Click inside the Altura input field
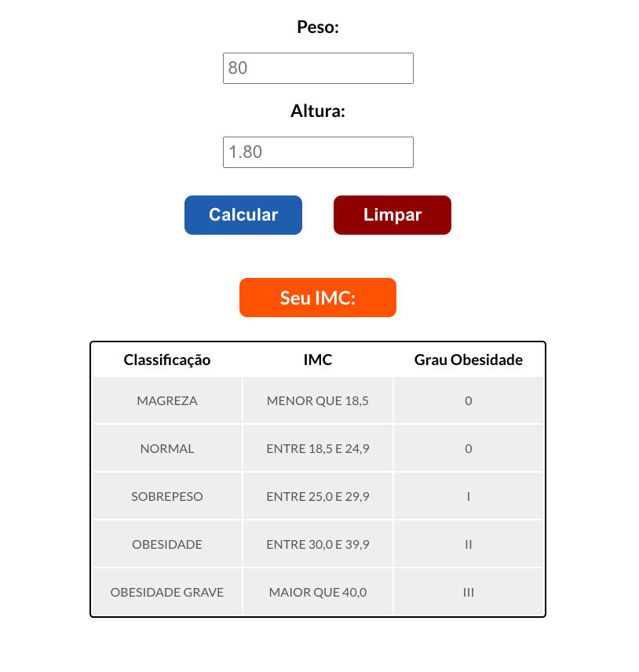Image resolution: width=639 pixels, height=672 pixels. (x=318, y=152)
